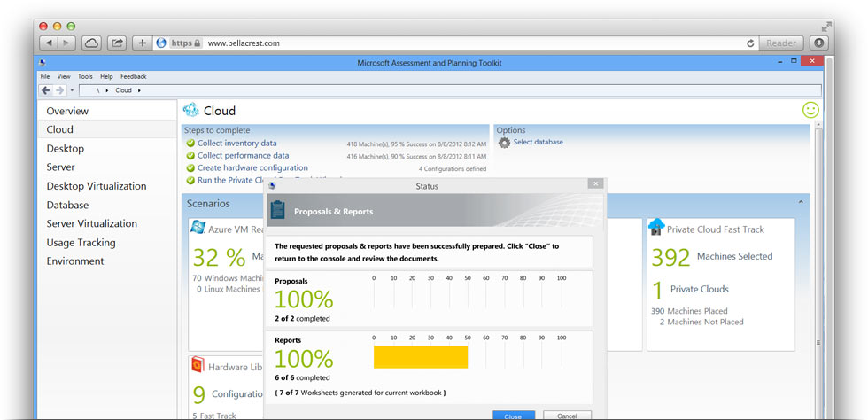868x420 pixels.
Task: Click the 4 Configurations defined text
Action: pos(453,168)
